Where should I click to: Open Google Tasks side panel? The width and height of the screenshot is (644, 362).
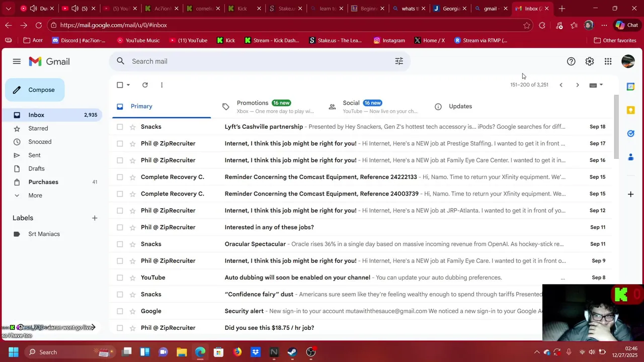[x=630, y=134]
